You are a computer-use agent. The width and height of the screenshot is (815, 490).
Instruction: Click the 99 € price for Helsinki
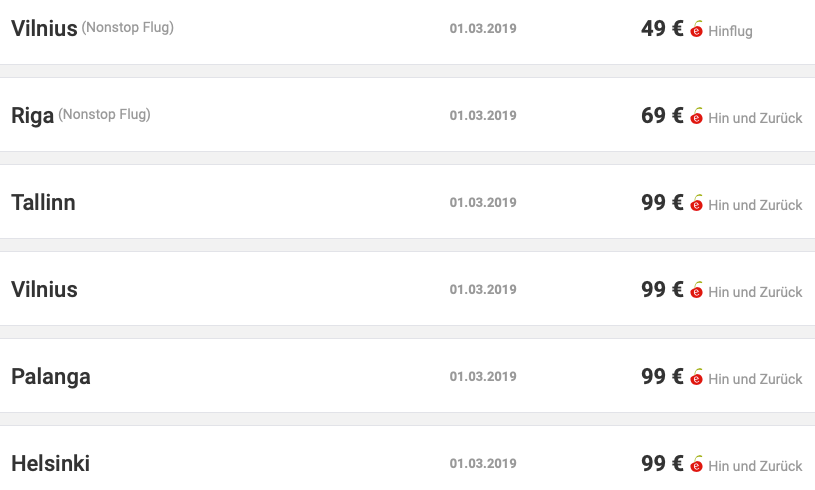662,463
